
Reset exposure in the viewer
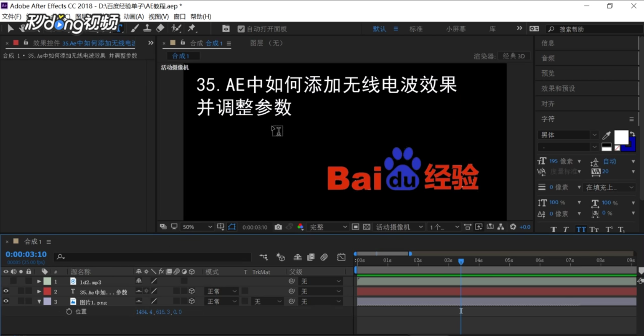point(513,227)
